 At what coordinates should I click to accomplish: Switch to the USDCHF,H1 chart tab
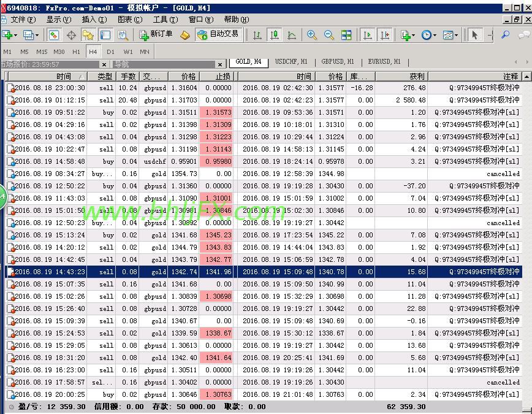tap(291, 62)
